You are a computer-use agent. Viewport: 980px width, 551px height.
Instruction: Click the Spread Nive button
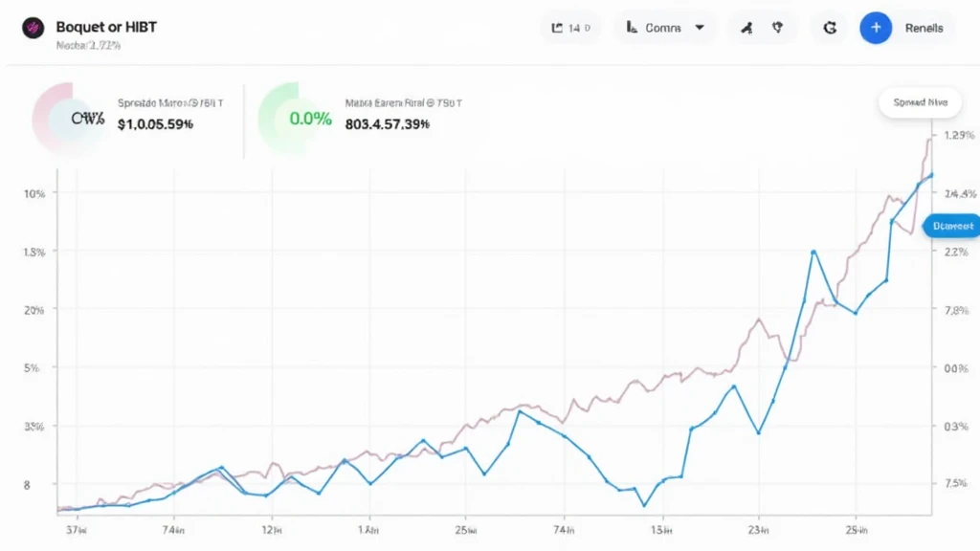click(920, 102)
